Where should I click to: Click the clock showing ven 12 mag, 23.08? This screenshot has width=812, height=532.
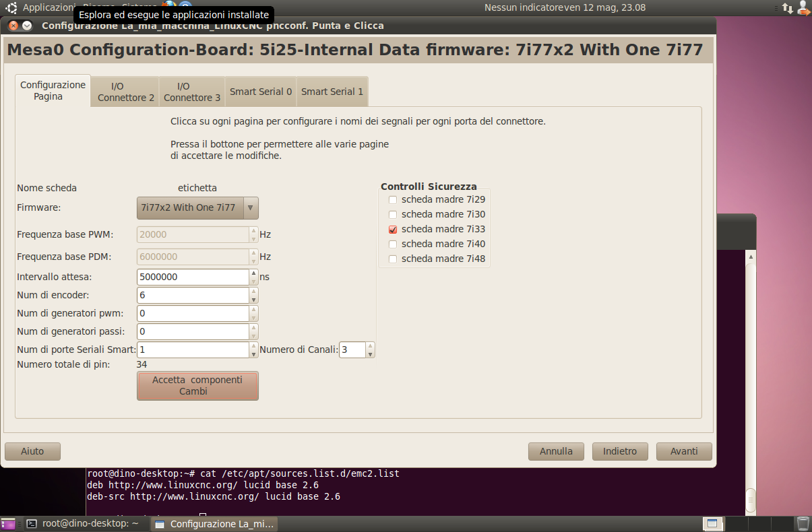pos(604,7)
